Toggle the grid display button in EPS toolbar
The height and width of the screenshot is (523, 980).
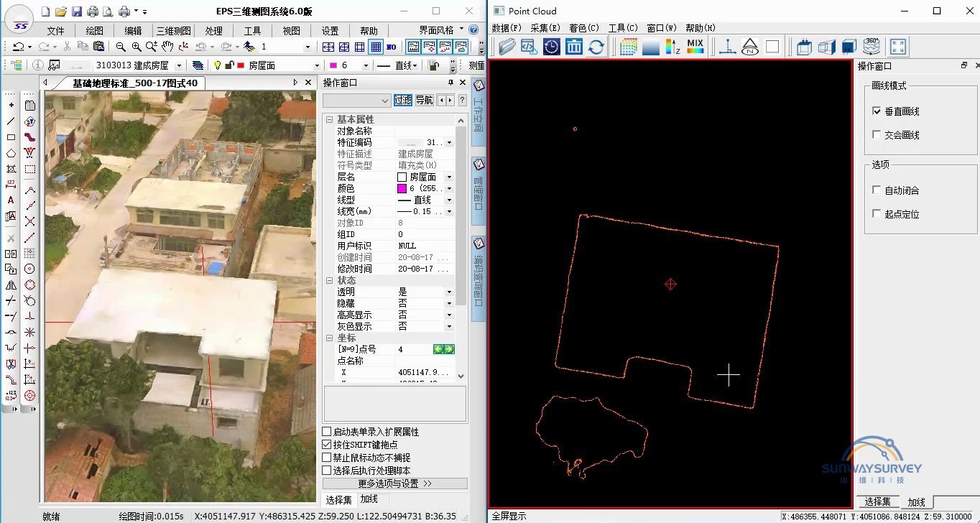(376, 47)
